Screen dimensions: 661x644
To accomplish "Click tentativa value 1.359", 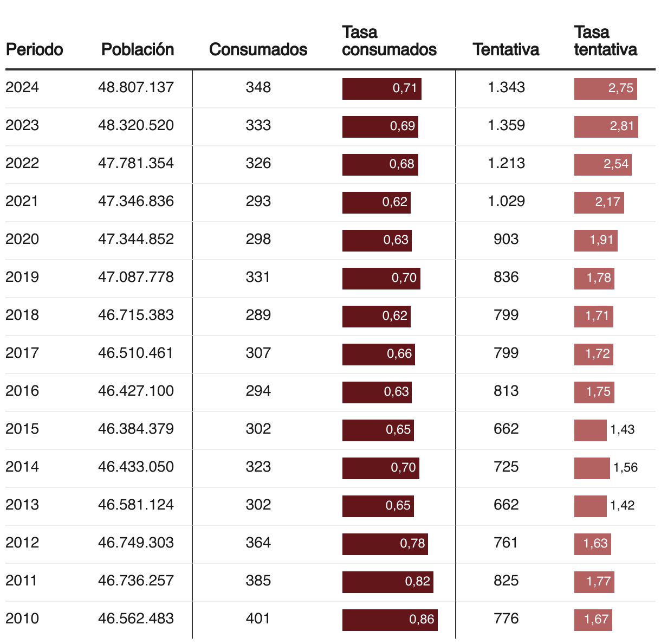I will pyautogui.click(x=506, y=125).
